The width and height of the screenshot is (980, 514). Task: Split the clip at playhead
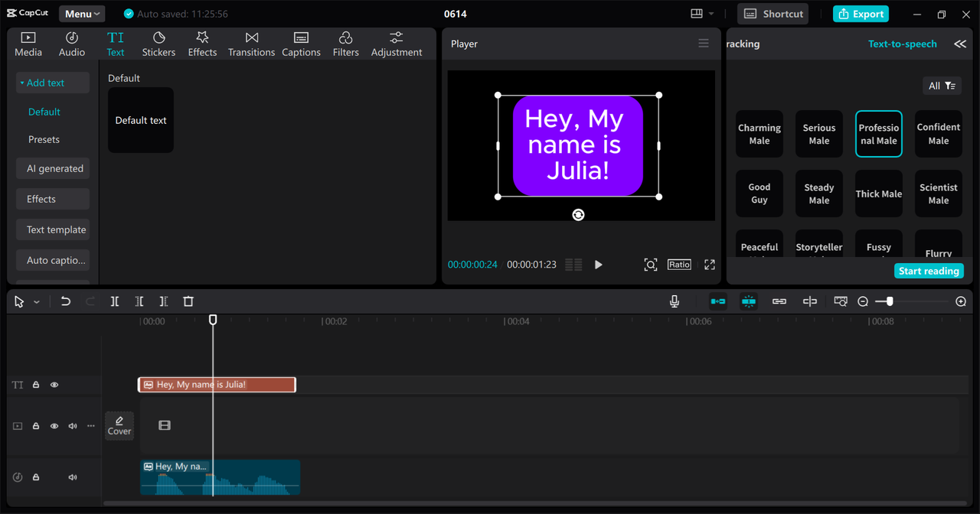(115, 301)
